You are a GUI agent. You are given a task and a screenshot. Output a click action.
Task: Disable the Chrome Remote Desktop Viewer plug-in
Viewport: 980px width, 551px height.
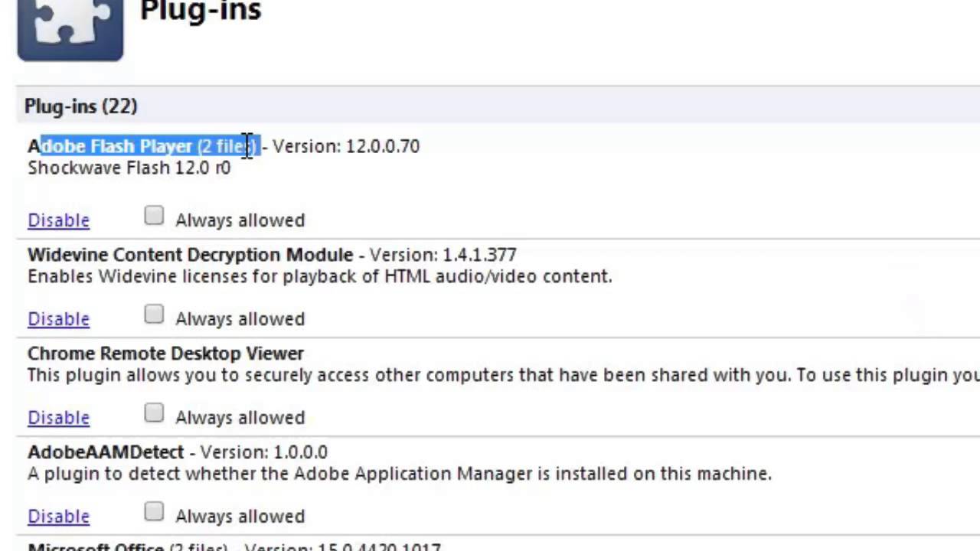tap(58, 418)
